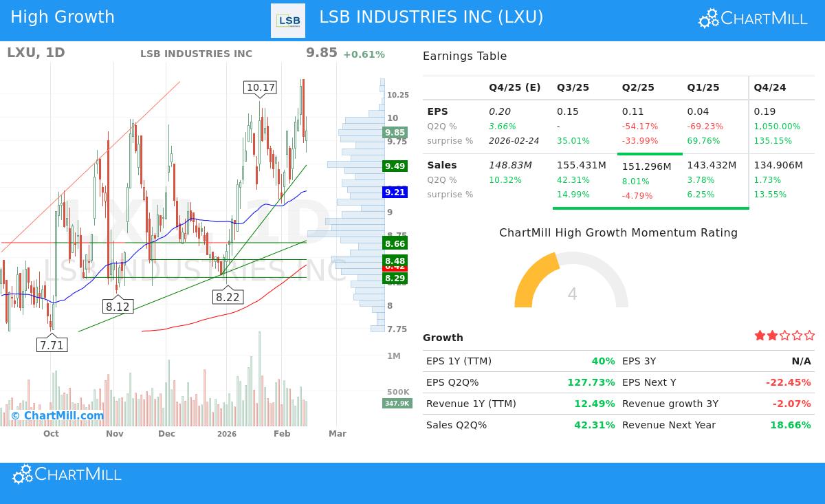825x504 pixels.
Task: Toggle the last empty star in Growth rating
Action: (810, 335)
